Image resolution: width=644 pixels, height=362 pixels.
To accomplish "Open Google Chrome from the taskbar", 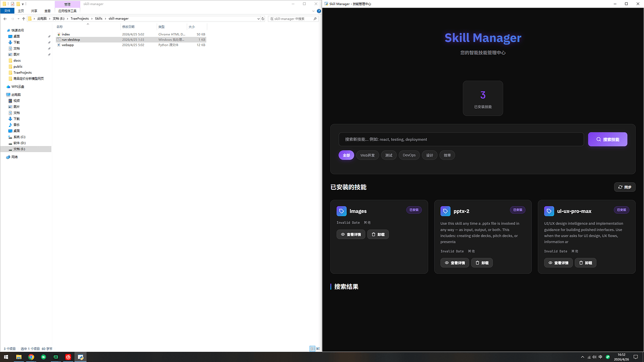I will 31,357.
